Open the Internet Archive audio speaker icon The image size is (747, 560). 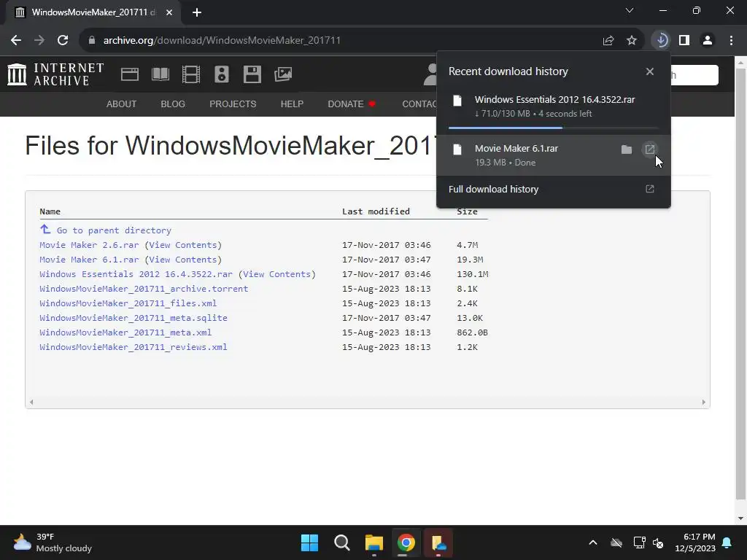click(222, 74)
